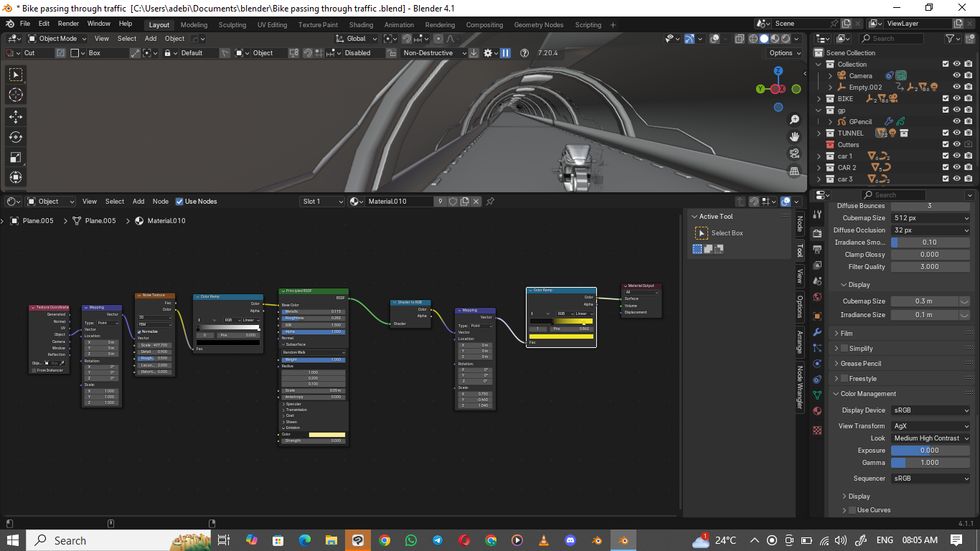
Task: Enable the Use Curves checkbox
Action: [x=852, y=510]
